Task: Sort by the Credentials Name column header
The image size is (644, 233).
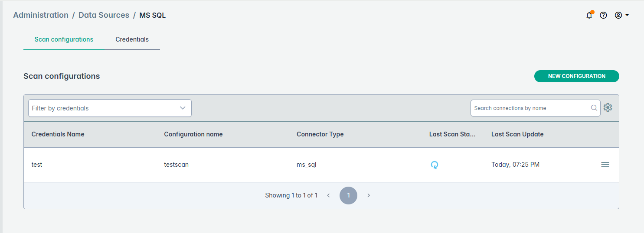Action: pyautogui.click(x=58, y=134)
